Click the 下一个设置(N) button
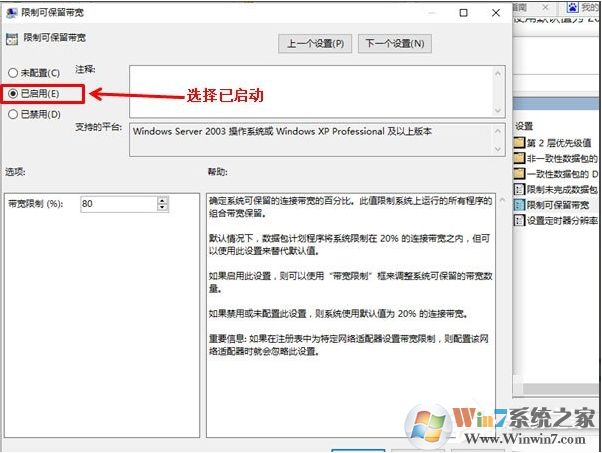Viewport: 602px width, 453px height. click(x=395, y=43)
